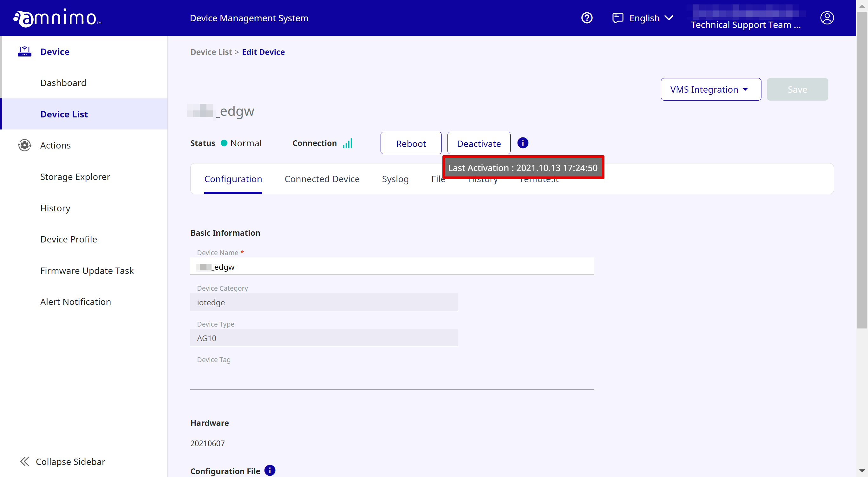Click the amnimo logo
Image resolution: width=868 pixels, height=477 pixels.
[x=57, y=18]
